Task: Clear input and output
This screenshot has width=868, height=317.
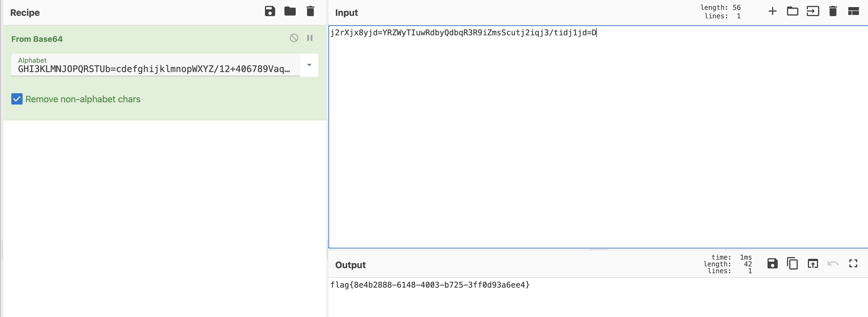Action: tap(833, 12)
